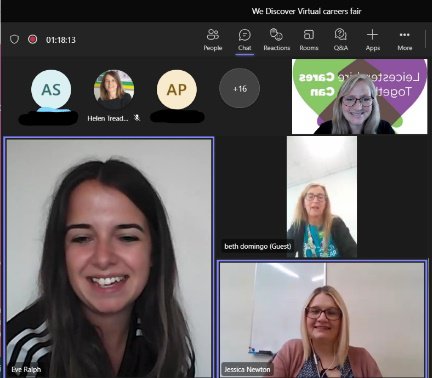Select the Leicestershire Cares background video tile
The image size is (432, 378).
pos(360,97)
